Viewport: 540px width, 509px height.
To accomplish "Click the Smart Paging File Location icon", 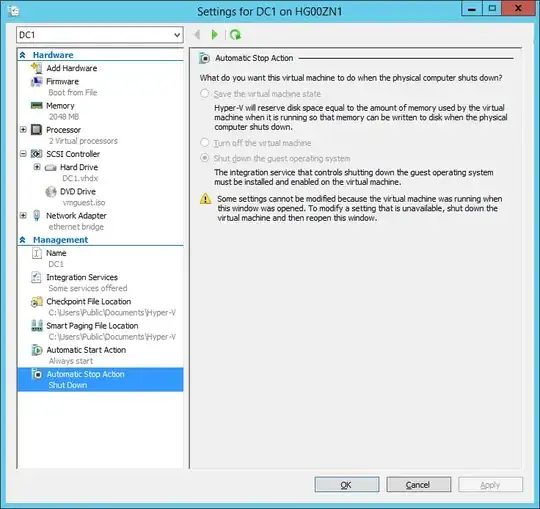I will point(37,326).
